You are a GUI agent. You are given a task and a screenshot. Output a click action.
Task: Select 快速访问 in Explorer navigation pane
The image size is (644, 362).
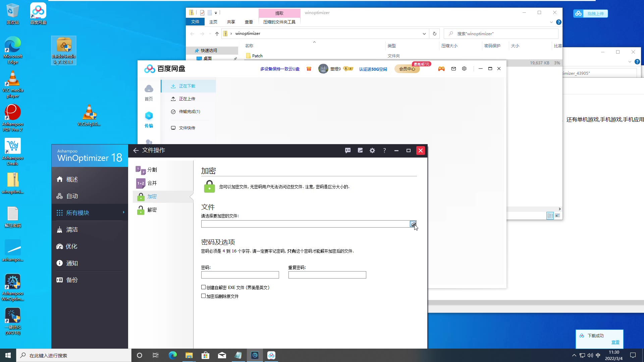(209, 51)
